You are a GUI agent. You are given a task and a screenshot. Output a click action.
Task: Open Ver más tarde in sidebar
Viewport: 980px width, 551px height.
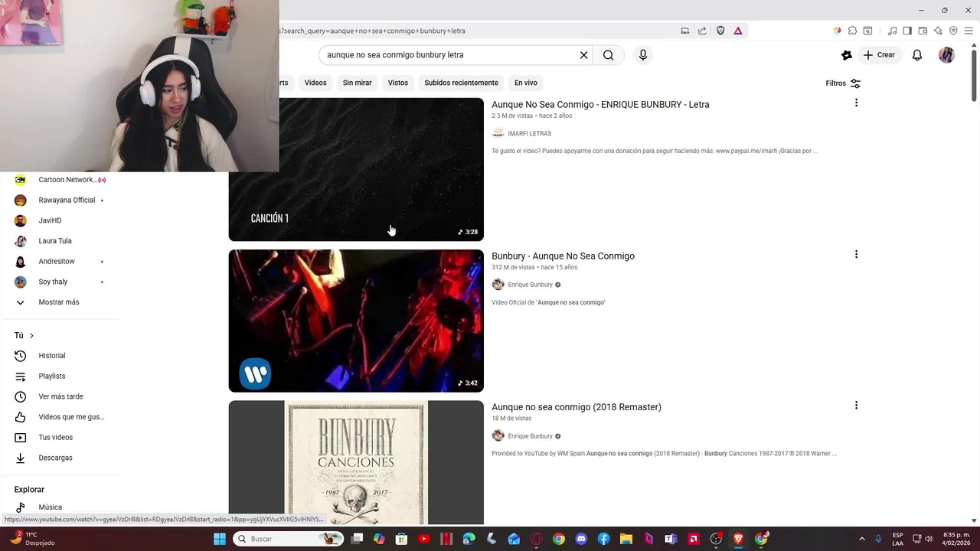click(x=60, y=396)
